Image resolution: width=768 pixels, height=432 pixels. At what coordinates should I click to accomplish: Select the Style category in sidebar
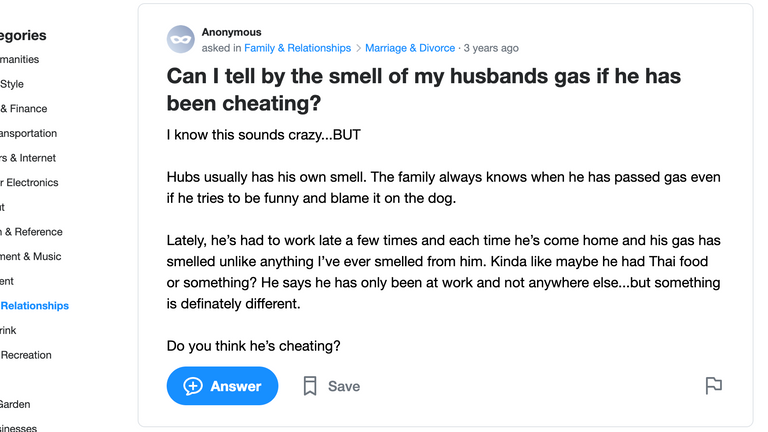(12, 84)
